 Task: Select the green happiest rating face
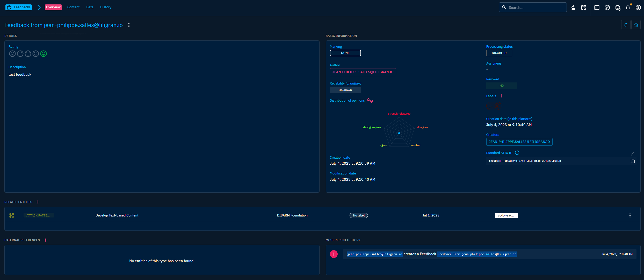(44, 54)
